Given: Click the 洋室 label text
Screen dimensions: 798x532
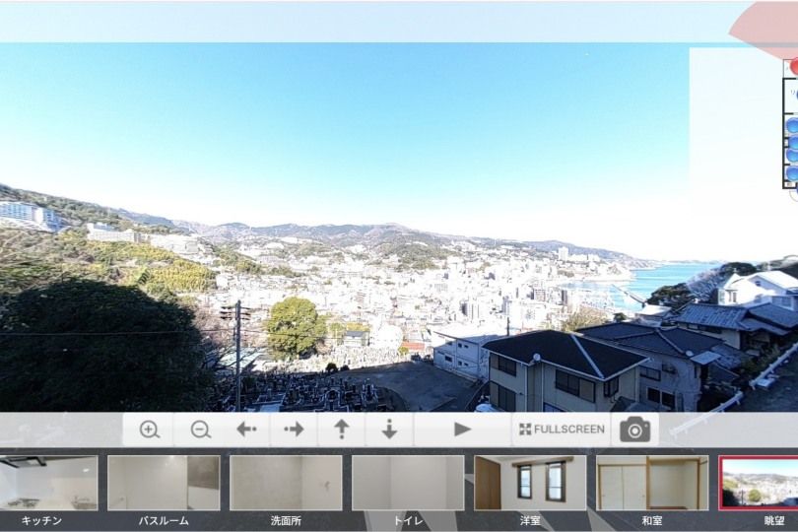Looking at the screenshot, I should (x=530, y=521).
